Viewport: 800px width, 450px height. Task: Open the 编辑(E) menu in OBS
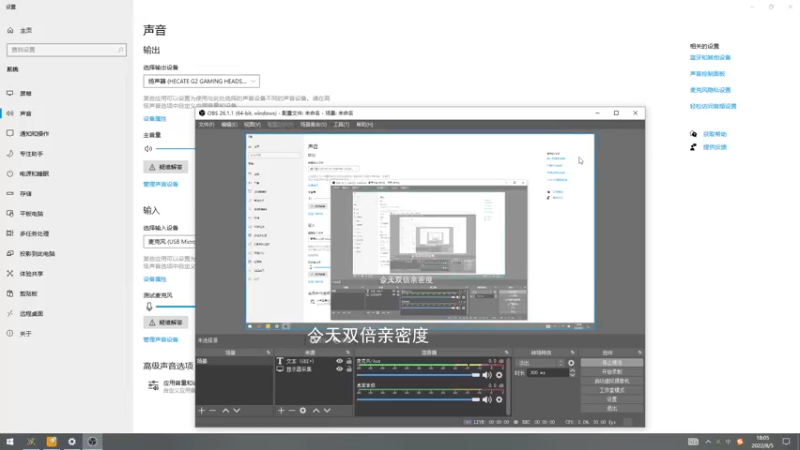[x=229, y=124]
